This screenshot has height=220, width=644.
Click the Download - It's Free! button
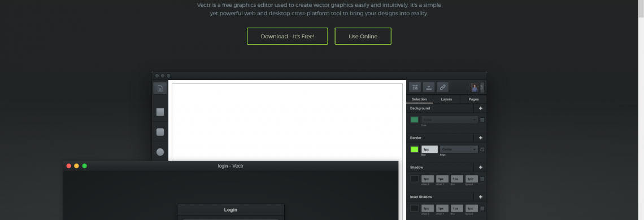coord(288,36)
